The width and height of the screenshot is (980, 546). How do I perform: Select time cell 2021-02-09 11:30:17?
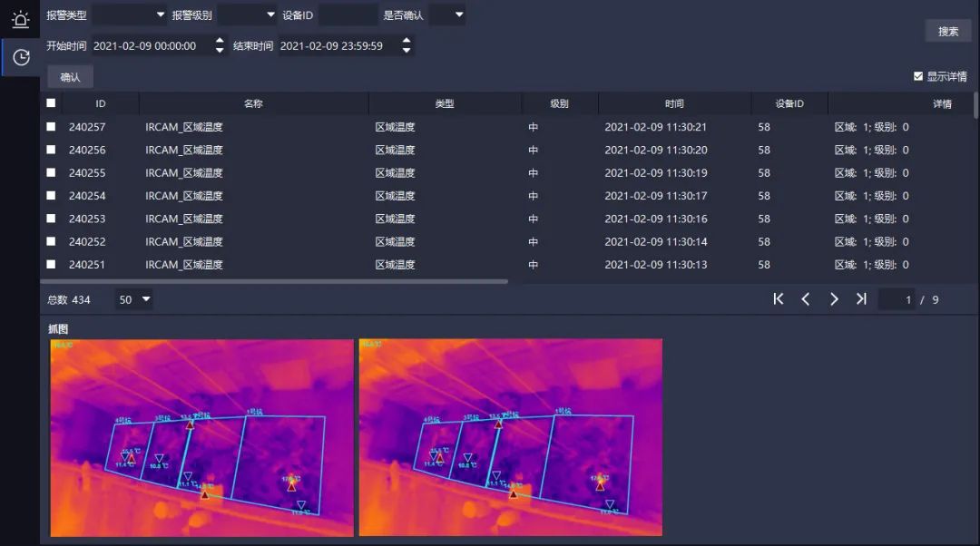[656, 196]
